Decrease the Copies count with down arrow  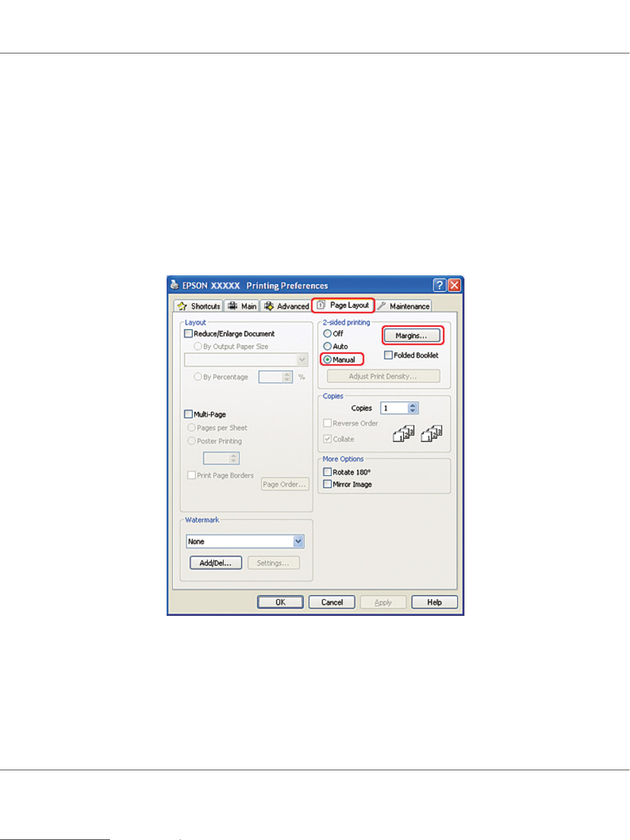point(413,411)
